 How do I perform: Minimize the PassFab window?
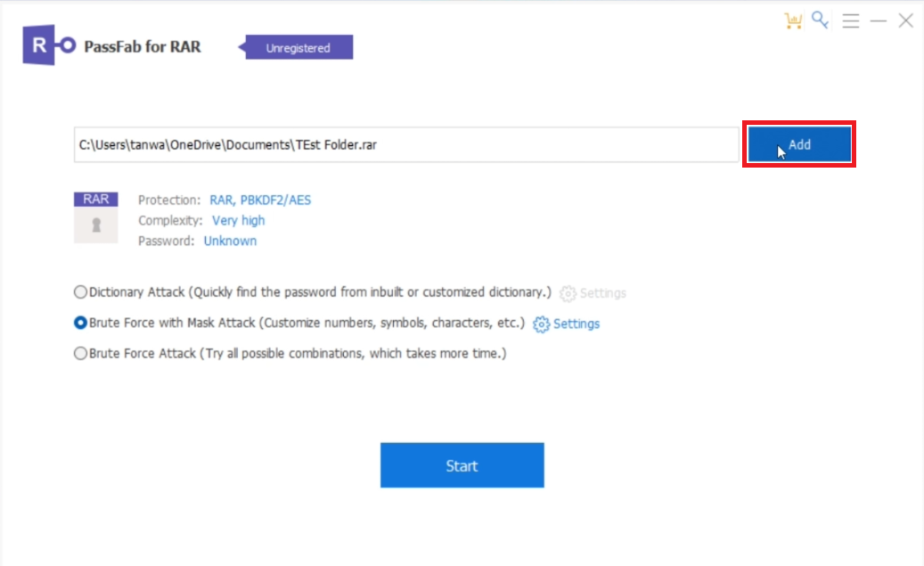click(x=878, y=21)
